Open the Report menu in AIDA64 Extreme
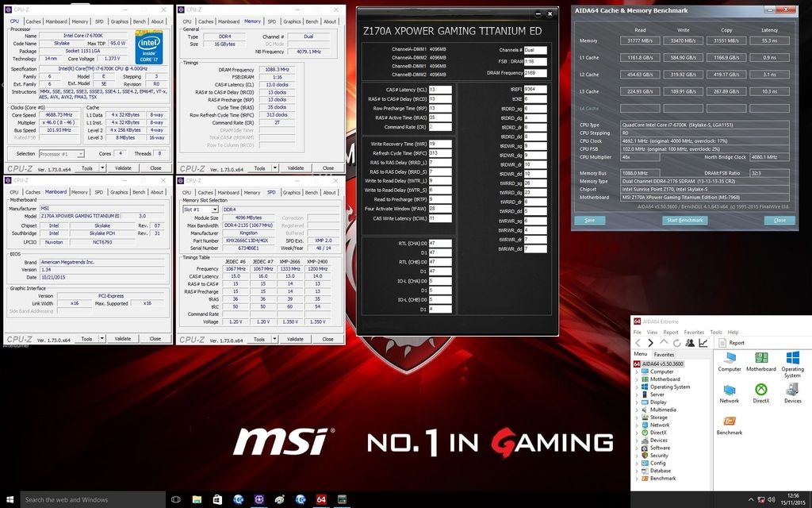 (671, 333)
